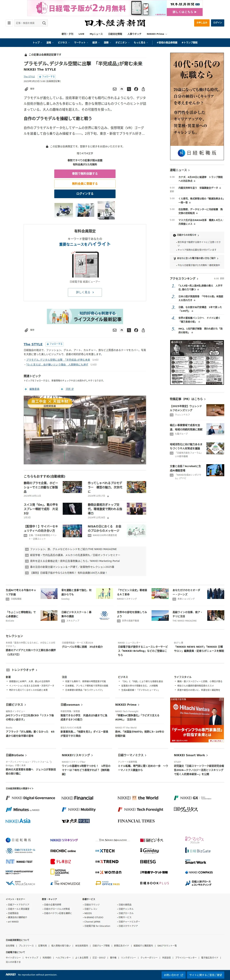The width and height of the screenshot is (230, 980).
Task: Click the 日経転職版 logo in the side ad
Action: tap(197, 153)
